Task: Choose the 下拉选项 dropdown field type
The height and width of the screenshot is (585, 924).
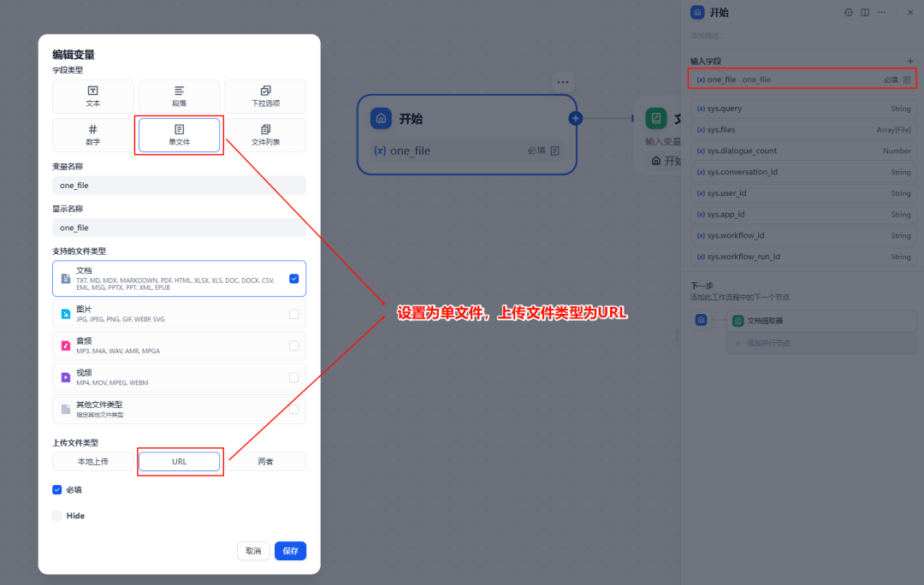Action: tap(265, 96)
